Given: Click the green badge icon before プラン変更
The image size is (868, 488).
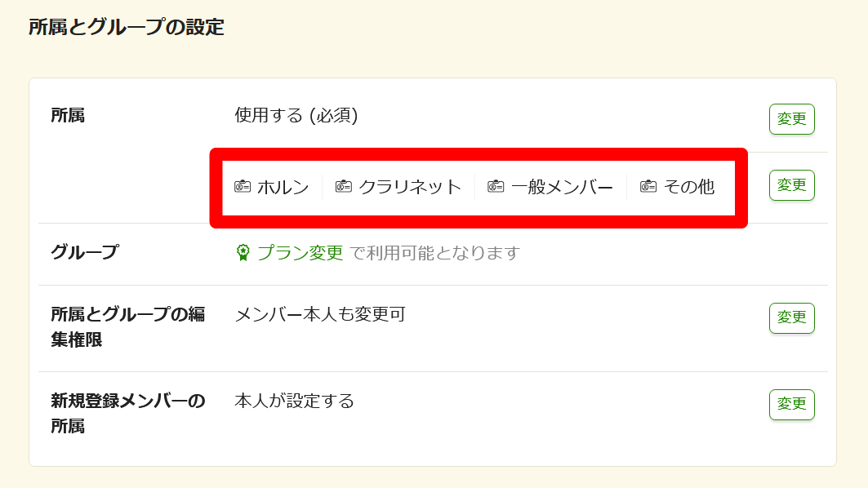Looking at the screenshot, I should click(243, 253).
